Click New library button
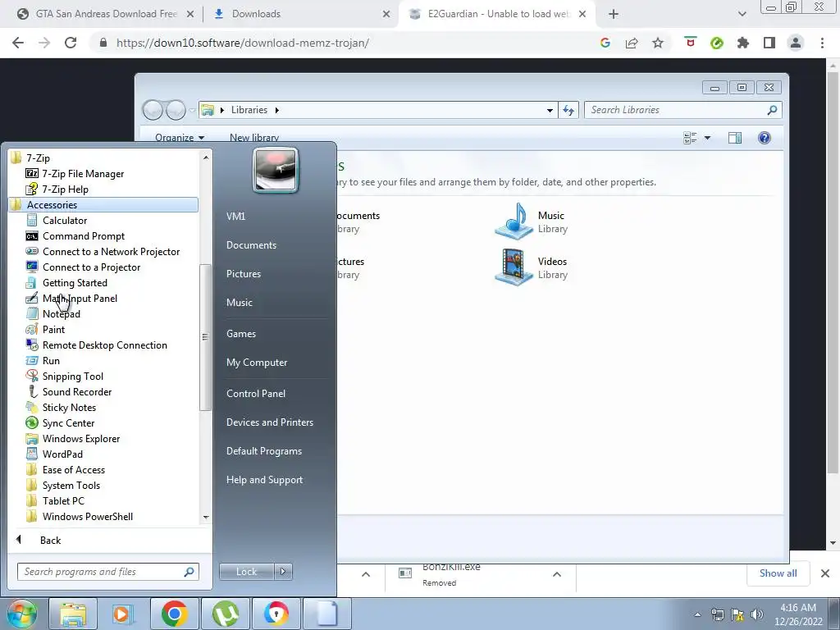Screen dimensions: 840x630 (254, 138)
